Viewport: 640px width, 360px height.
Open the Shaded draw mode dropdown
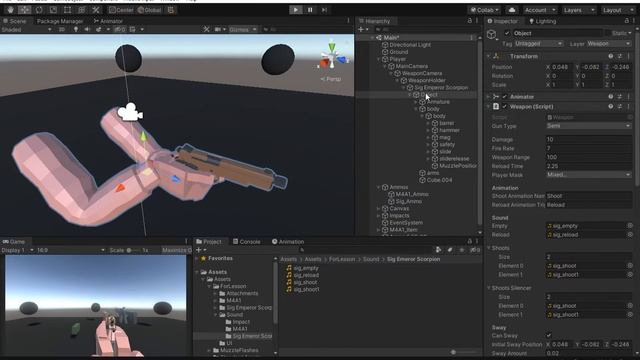coord(27,29)
